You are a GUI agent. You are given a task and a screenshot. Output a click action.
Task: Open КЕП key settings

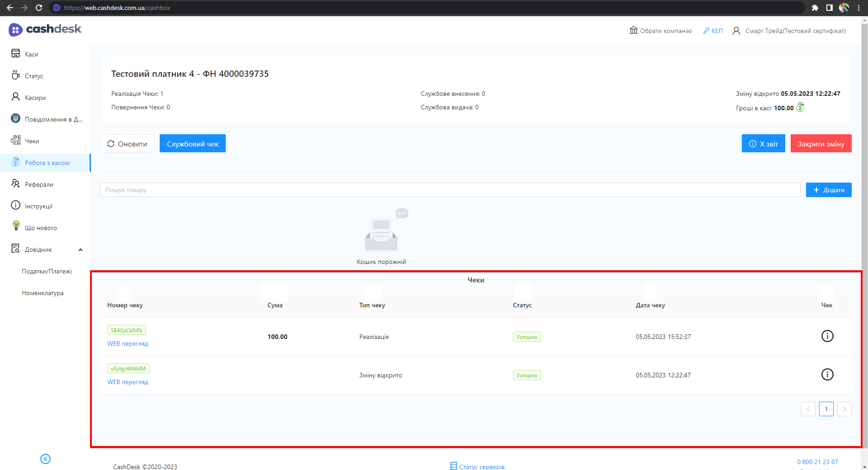tap(713, 31)
